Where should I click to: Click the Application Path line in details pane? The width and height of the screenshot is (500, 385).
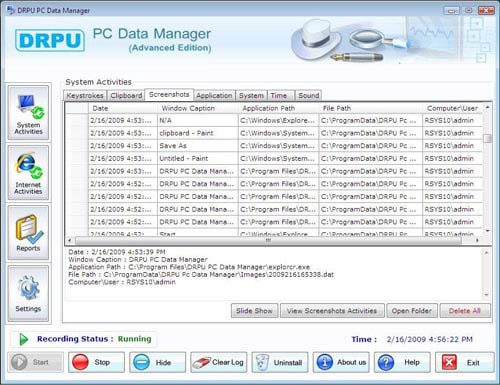189,267
